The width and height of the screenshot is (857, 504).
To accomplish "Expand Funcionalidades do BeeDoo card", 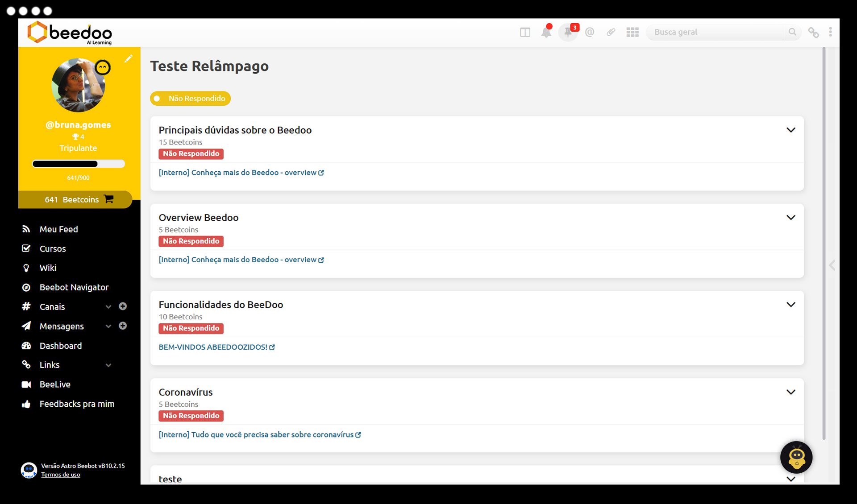I will click(x=791, y=305).
